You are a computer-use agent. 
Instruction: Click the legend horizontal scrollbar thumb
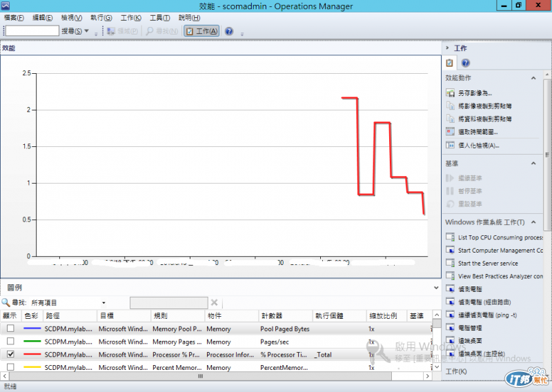200,376
